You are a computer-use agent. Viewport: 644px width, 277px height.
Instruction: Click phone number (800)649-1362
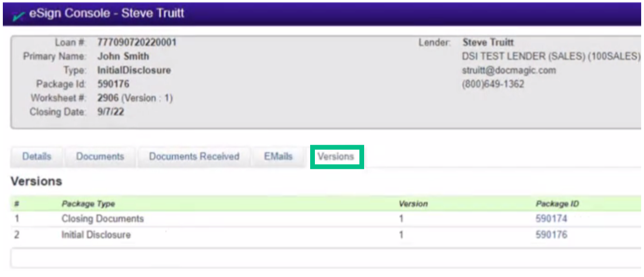tap(493, 84)
